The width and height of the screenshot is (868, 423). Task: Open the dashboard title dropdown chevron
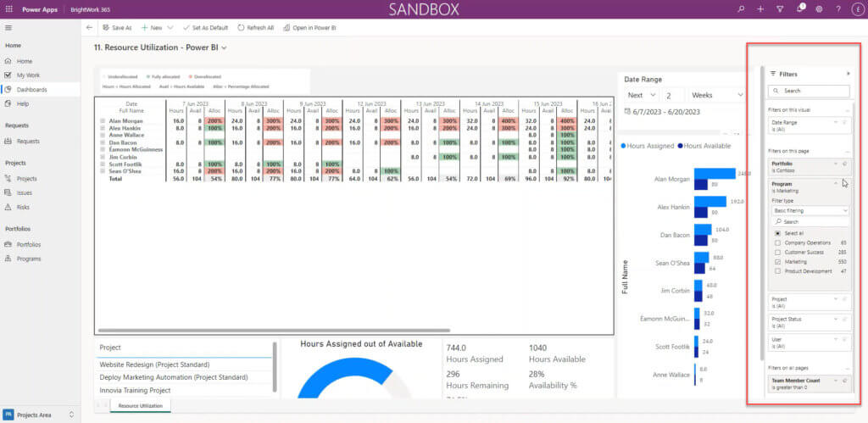pyautogui.click(x=224, y=48)
